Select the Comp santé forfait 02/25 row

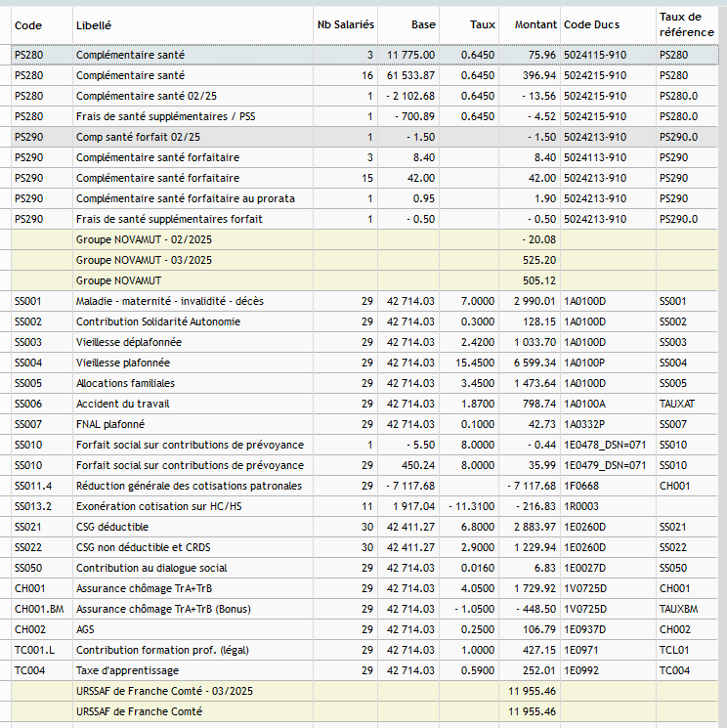364,137
